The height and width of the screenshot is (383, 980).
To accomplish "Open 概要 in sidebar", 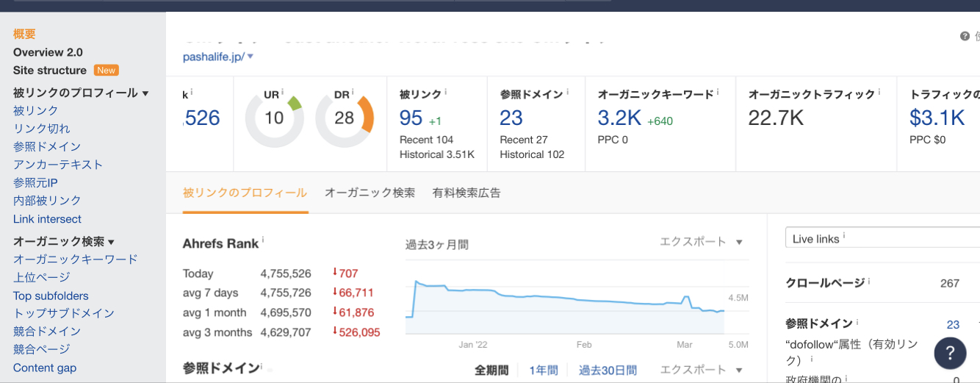I will point(24,34).
